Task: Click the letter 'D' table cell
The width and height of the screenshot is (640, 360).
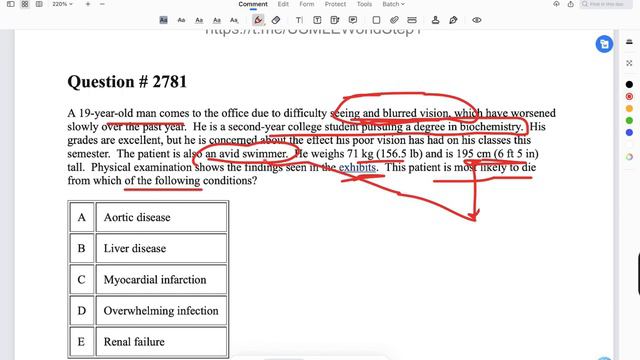Action: coord(82,311)
